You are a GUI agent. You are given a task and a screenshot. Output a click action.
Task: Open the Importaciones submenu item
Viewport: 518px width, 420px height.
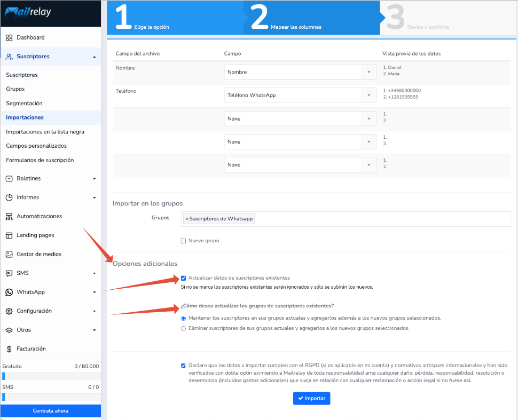pyautogui.click(x=51, y=117)
